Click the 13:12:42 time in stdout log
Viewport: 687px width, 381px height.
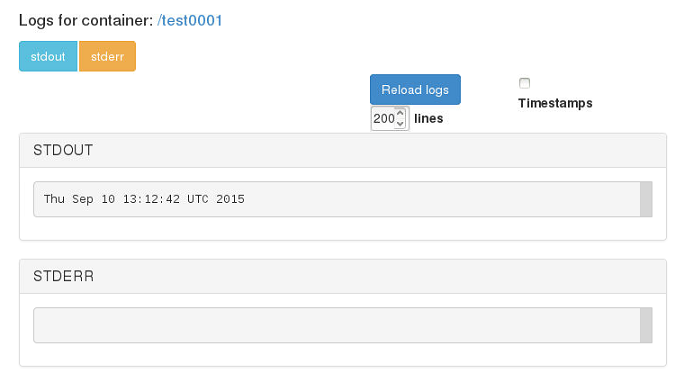click(151, 199)
